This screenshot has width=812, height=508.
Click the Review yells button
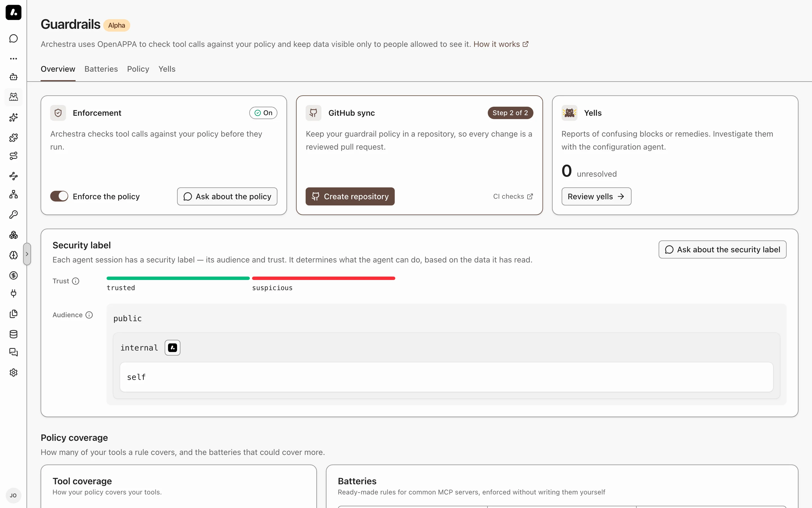[596, 196]
